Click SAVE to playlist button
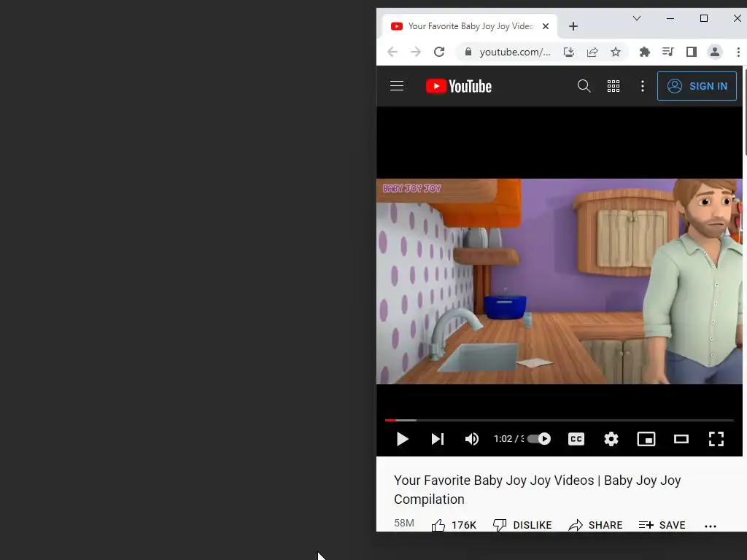The height and width of the screenshot is (560, 747). pyautogui.click(x=662, y=525)
